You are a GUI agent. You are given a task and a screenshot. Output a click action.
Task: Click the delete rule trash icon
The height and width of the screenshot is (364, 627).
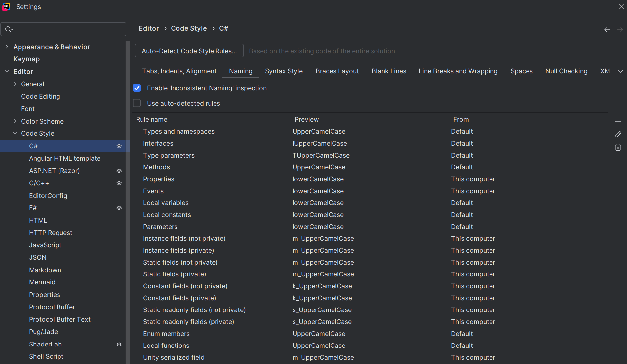pyautogui.click(x=618, y=147)
